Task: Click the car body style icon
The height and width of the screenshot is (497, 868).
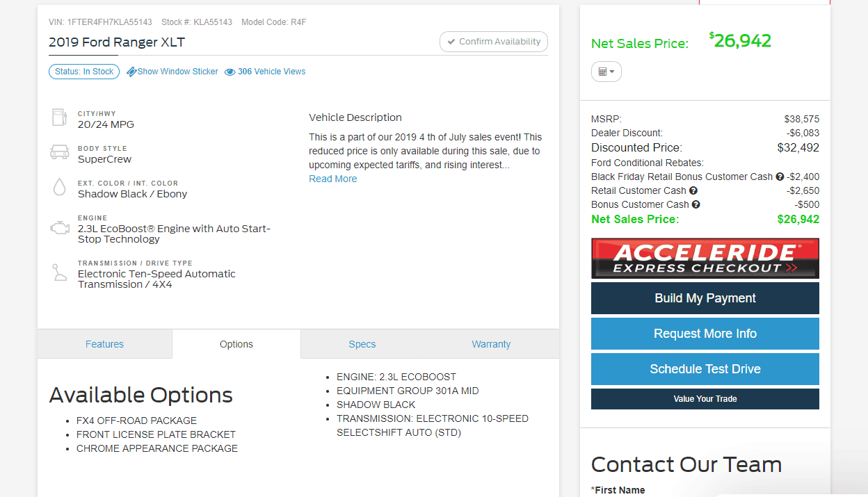Action: pos(59,152)
